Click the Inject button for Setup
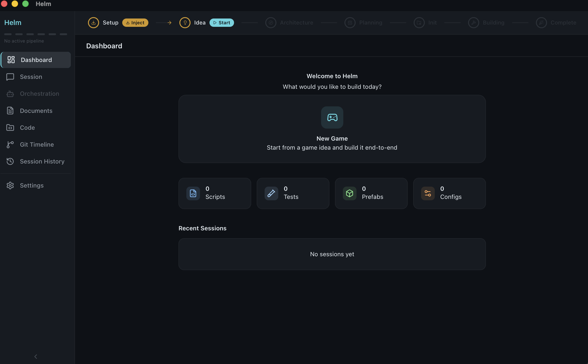Image resolution: width=588 pixels, height=364 pixels. (135, 22)
